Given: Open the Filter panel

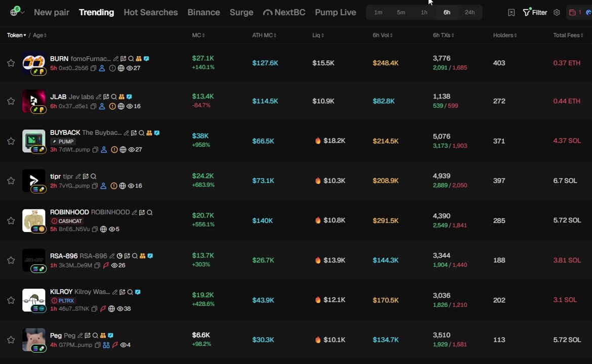Looking at the screenshot, I should click(x=535, y=13).
